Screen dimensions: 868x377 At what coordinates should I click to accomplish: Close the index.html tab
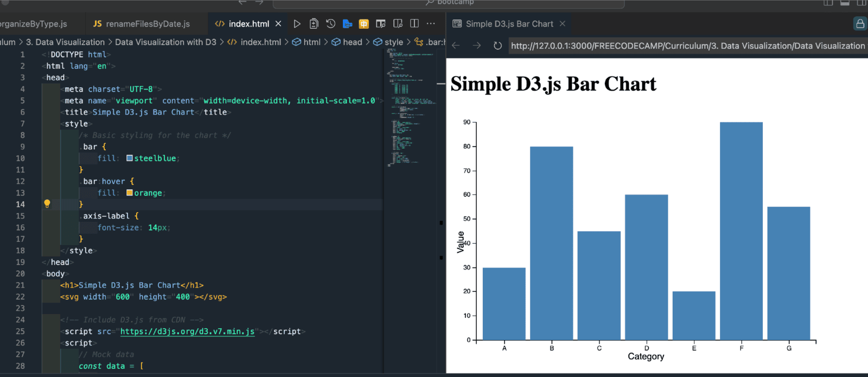278,24
